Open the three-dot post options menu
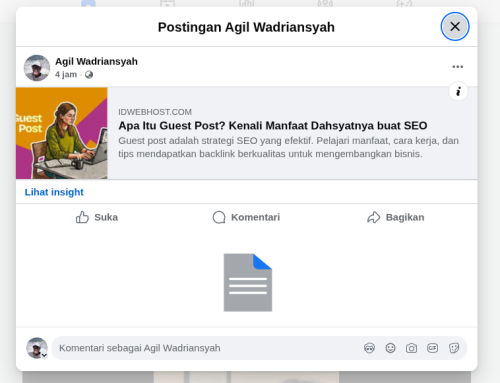This screenshot has width=500, height=383. tap(457, 67)
